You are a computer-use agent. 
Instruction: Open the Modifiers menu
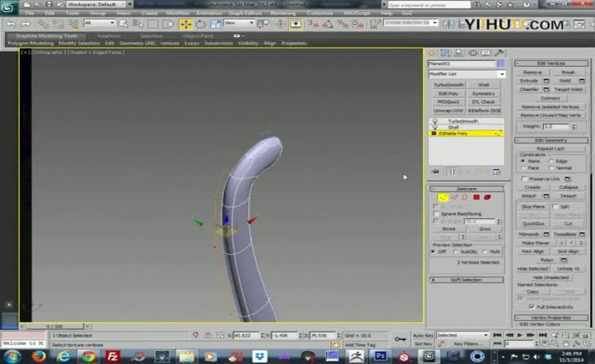pos(177,13)
